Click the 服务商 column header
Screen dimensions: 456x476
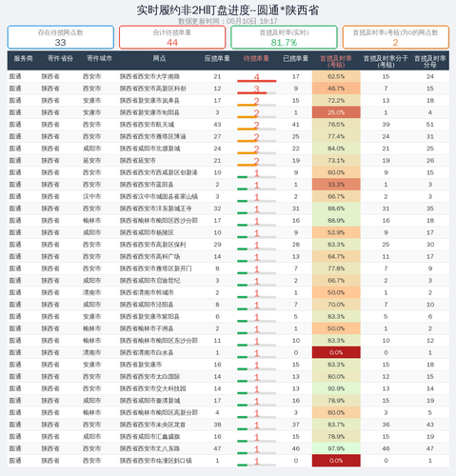pyautogui.click(x=23, y=59)
